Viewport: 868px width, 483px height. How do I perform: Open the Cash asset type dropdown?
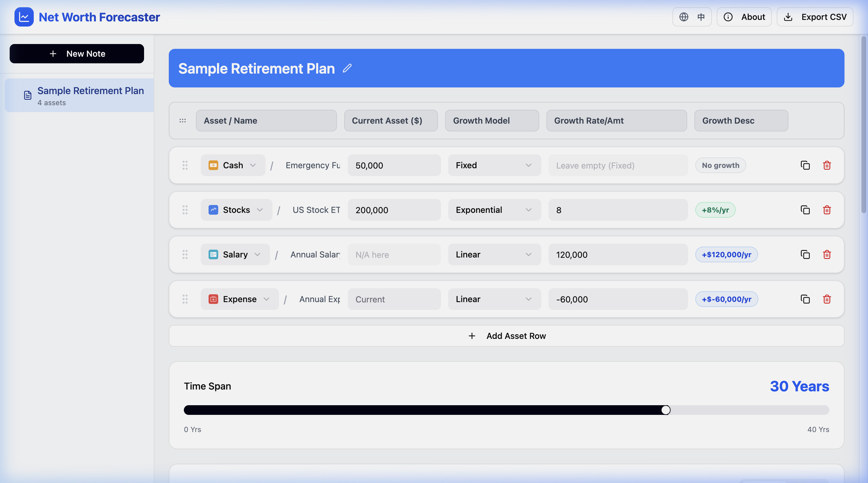(x=233, y=165)
